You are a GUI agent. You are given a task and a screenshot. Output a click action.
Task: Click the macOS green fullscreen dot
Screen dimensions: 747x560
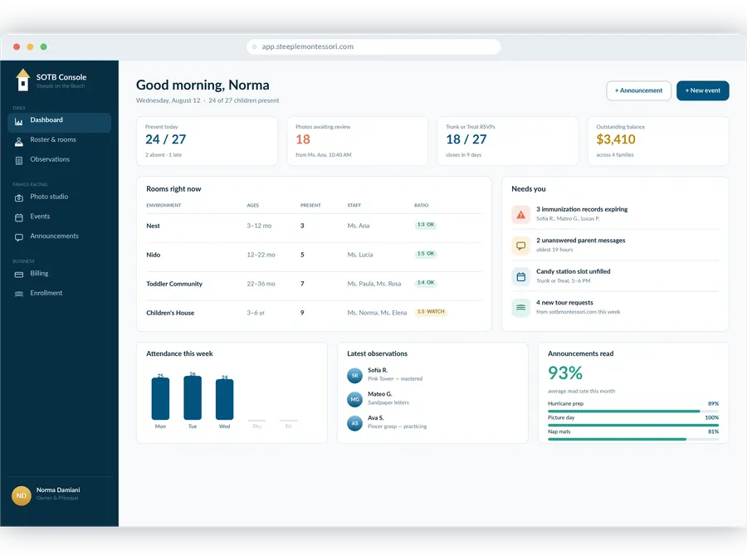[43, 46]
